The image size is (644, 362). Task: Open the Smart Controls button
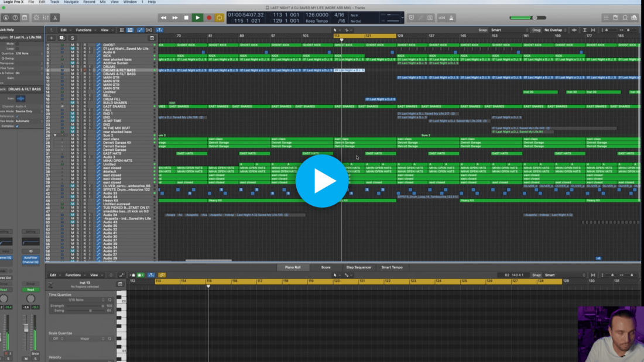(36, 18)
